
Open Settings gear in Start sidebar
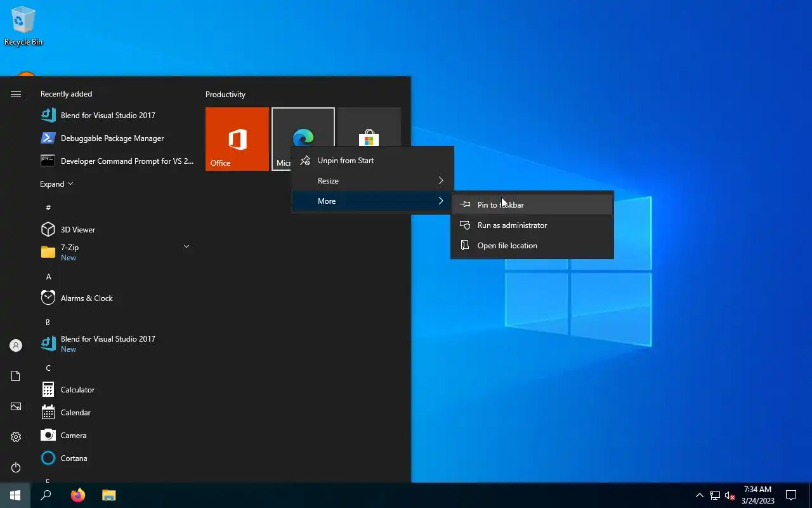[x=16, y=437]
